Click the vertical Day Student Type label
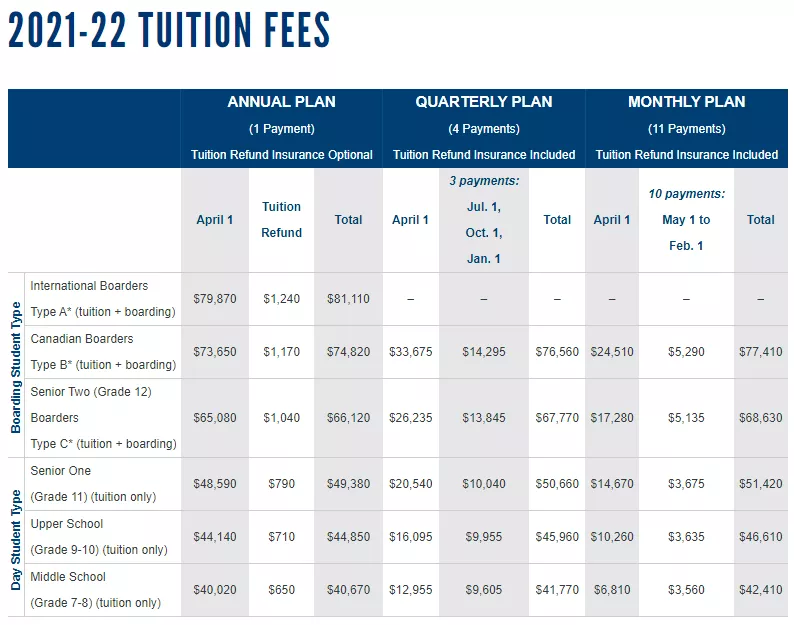 tap(16, 539)
